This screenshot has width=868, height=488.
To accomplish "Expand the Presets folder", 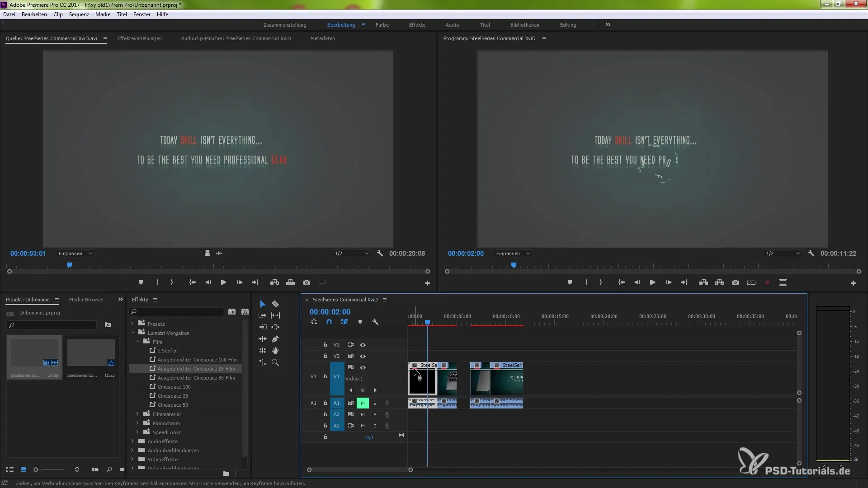I will (132, 324).
